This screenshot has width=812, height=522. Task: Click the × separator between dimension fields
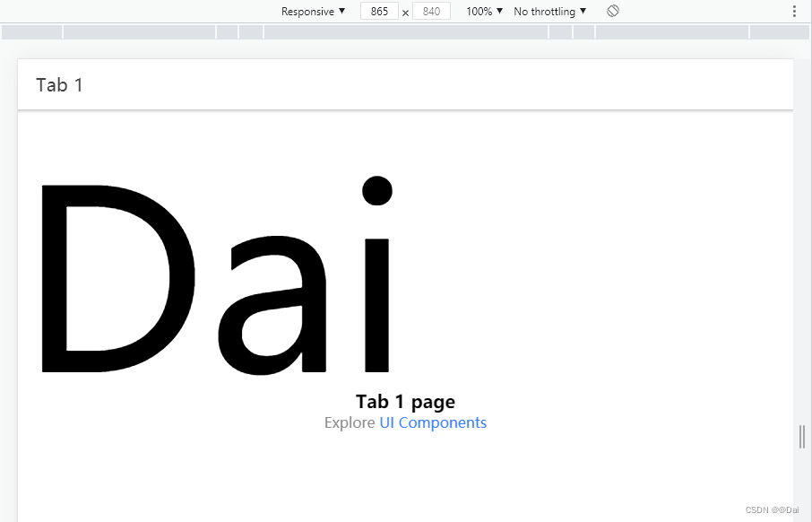click(x=405, y=13)
